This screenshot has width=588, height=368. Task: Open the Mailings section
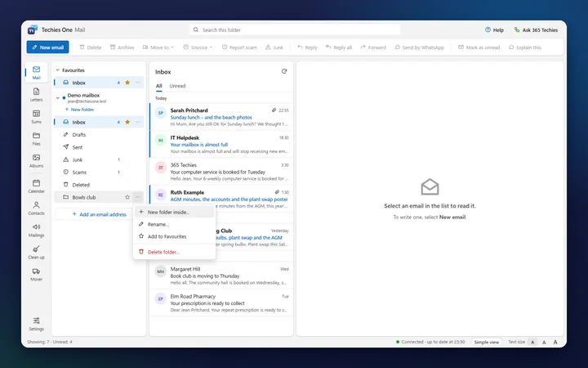pos(37,230)
